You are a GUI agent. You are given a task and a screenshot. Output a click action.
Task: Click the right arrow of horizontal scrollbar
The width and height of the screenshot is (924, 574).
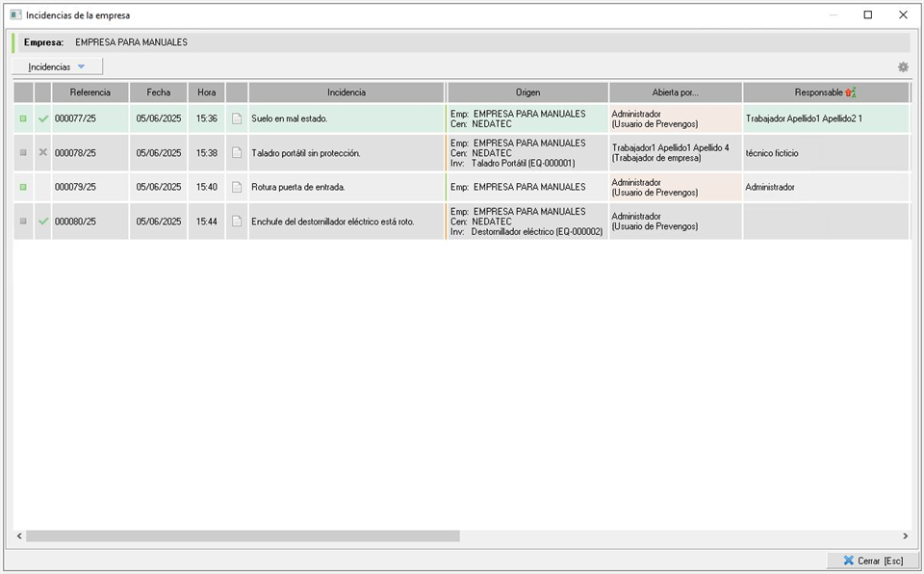(904, 536)
